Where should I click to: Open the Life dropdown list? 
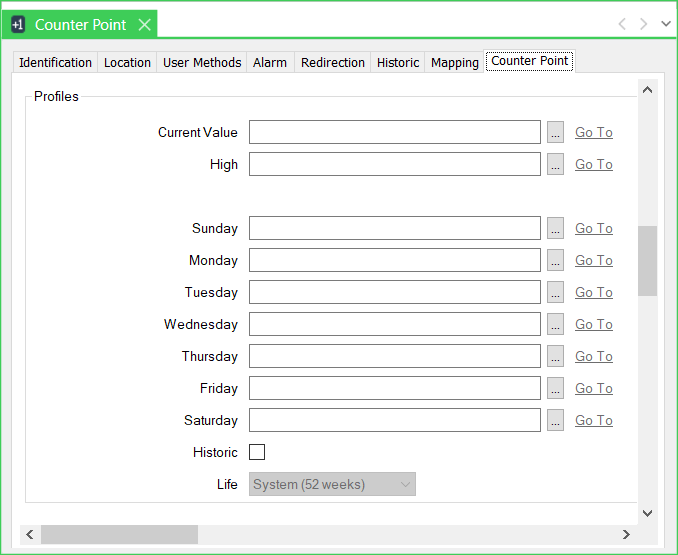pyautogui.click(x=332, y=484)
